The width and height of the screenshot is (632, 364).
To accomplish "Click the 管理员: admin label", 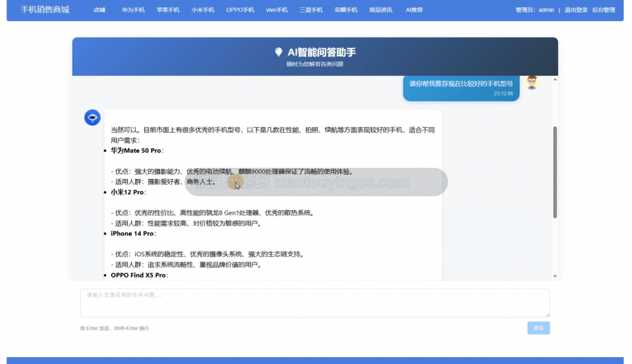I will (535, 10).
